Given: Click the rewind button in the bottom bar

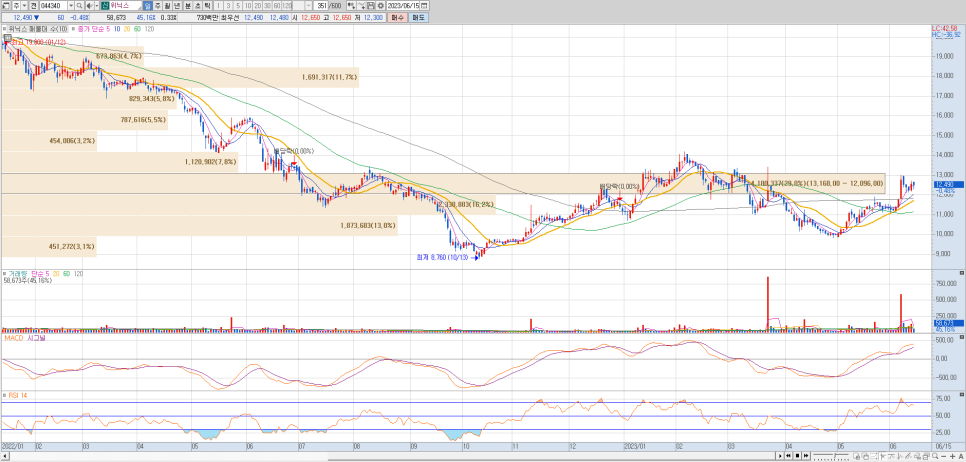Looking at the screenshot, I should point(789,456).
